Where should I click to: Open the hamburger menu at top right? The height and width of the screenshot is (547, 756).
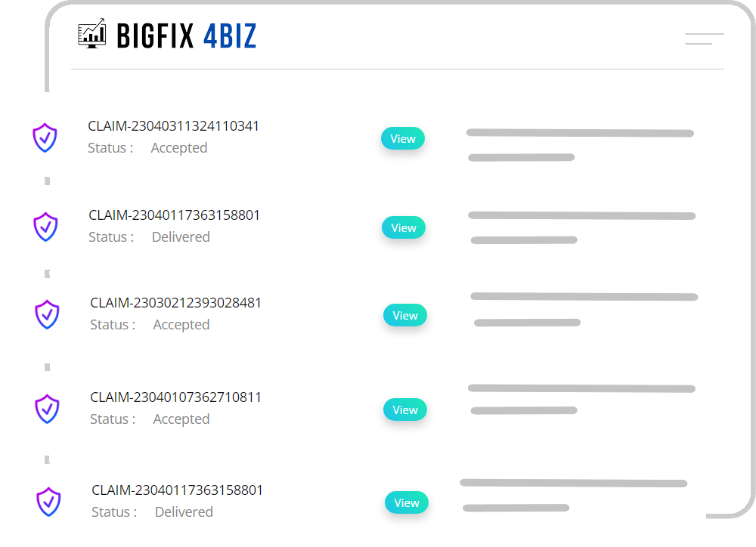[704, 40]
